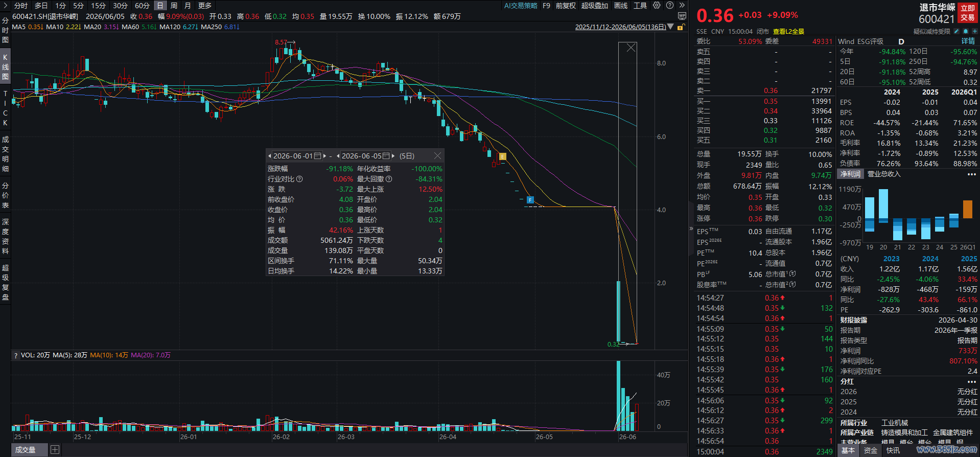Select the 快讯 bottom tab

tap(893, 450)
